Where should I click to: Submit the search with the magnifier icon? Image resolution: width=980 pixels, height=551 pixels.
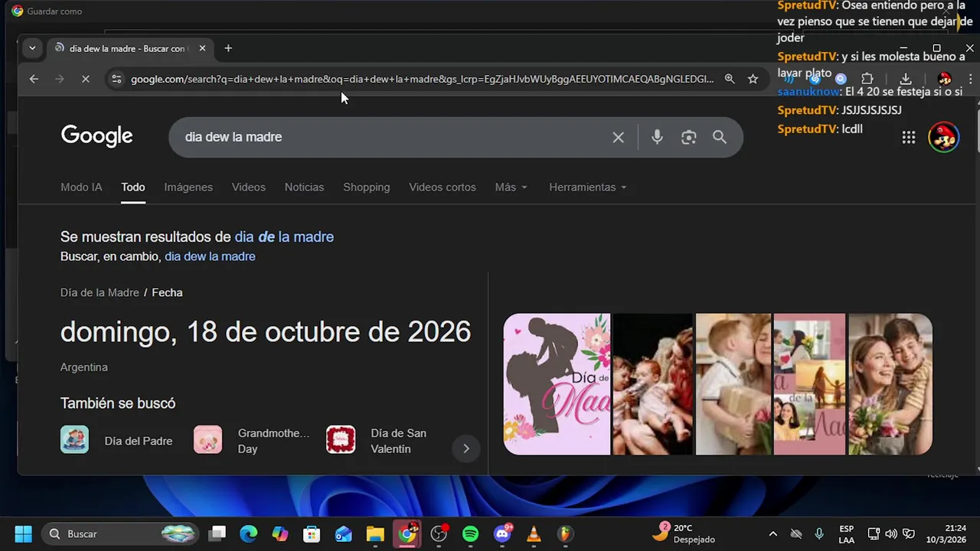[720, 137]
